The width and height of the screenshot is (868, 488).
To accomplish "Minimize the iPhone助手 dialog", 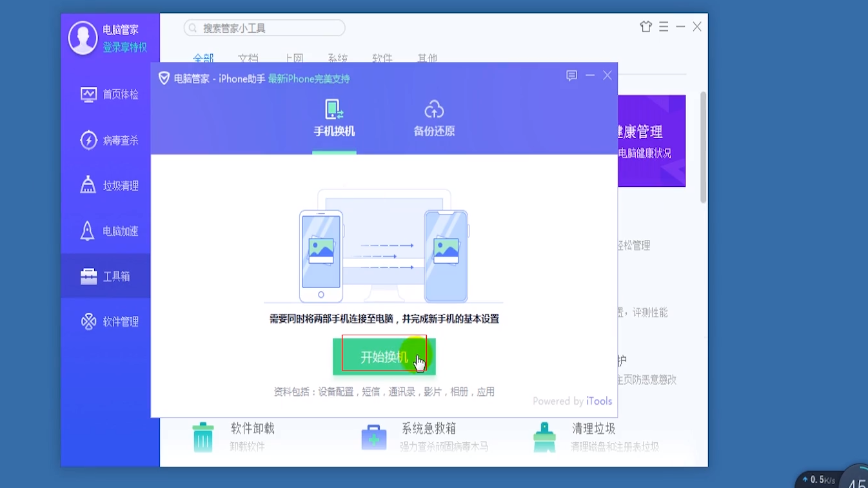I will point(590,75).
